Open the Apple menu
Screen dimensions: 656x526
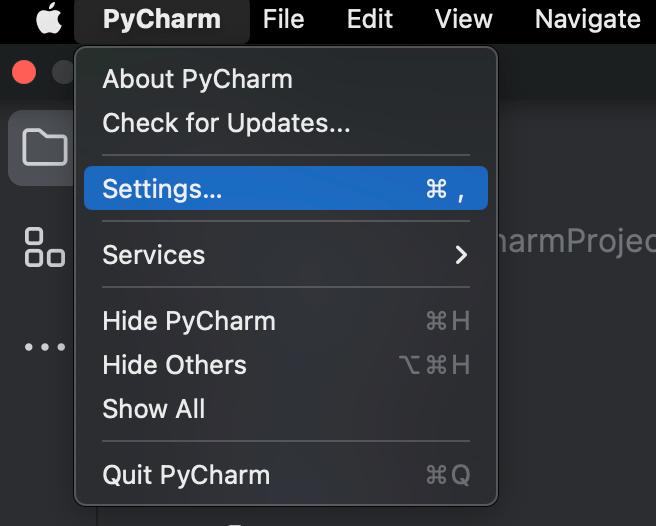[x=49, y=19]
